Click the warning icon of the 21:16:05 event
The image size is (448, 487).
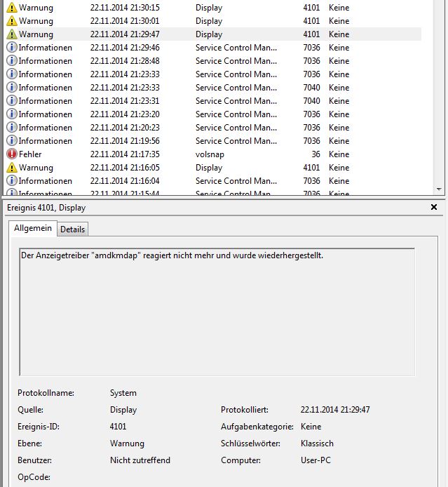tap(12, 168)
